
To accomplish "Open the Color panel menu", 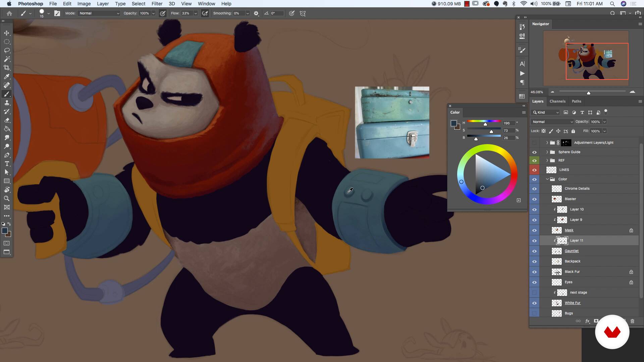I will point(524,113).
